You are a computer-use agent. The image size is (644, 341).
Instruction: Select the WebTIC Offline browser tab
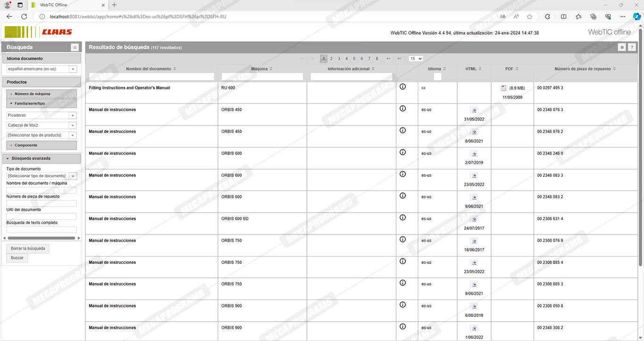coord(66,5)
